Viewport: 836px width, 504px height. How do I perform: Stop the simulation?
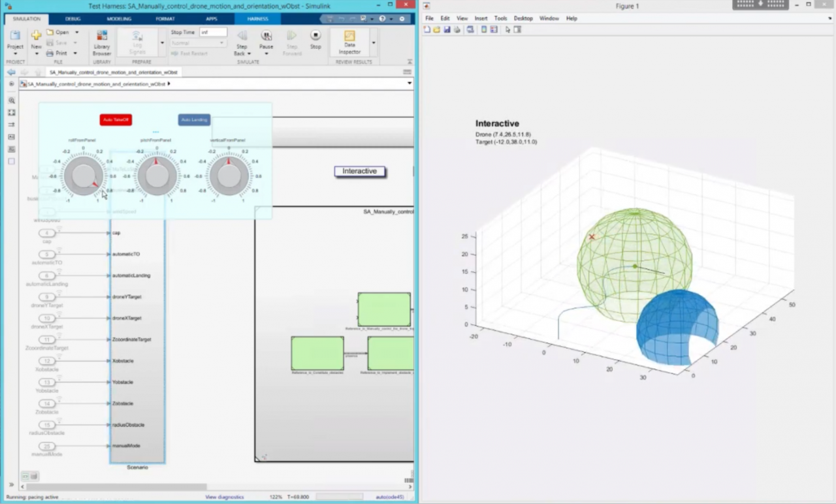click(315, 39)
